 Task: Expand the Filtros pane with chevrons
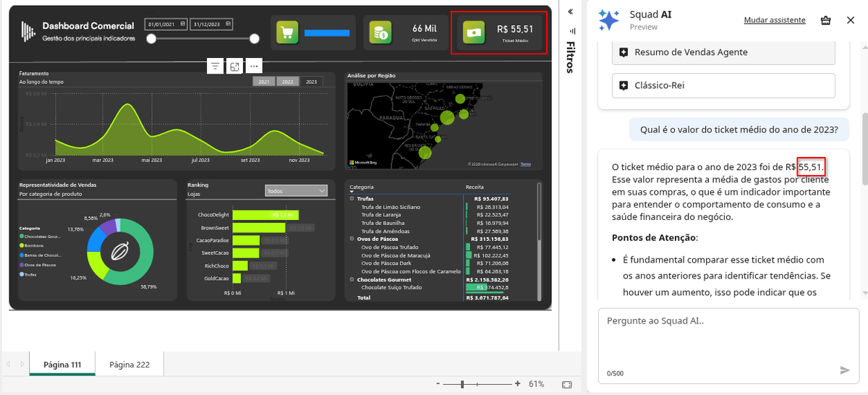click(570, 12)
